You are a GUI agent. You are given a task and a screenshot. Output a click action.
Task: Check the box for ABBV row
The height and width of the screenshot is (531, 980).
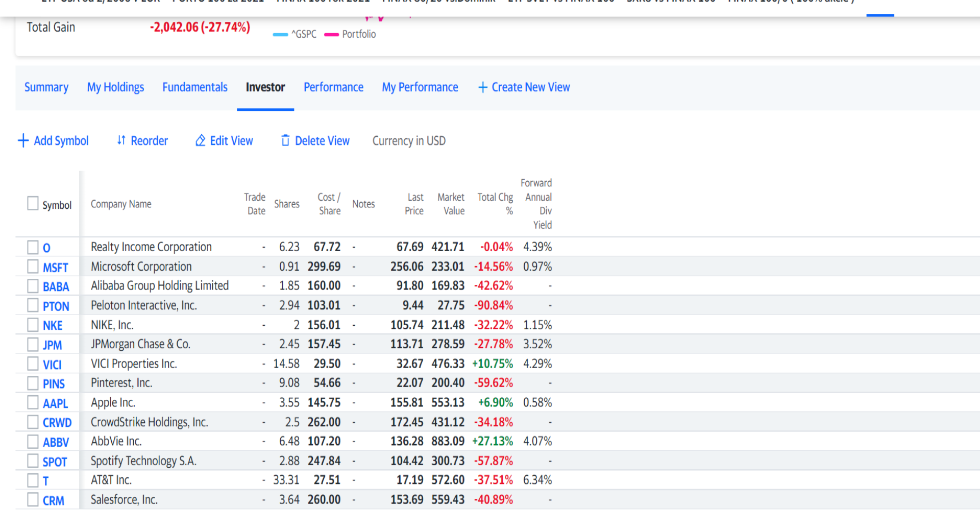[x=33, y=441]
